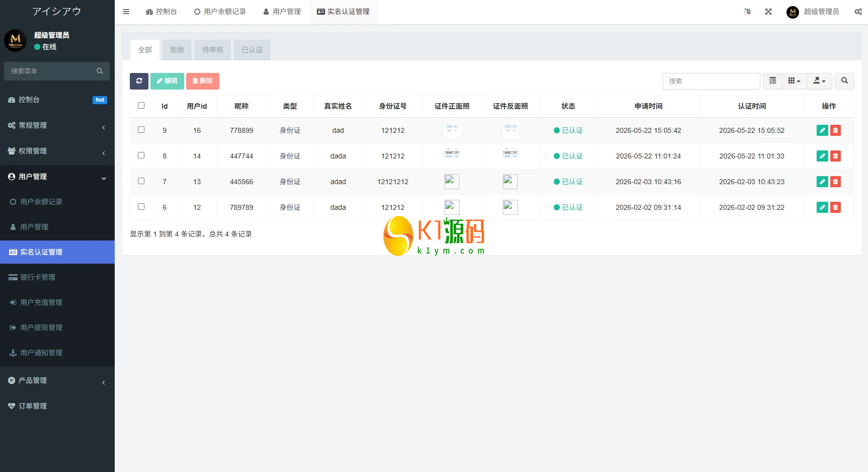Delete the row with Id 8
The width and height of the screenshot is (868, 472).
835,156
